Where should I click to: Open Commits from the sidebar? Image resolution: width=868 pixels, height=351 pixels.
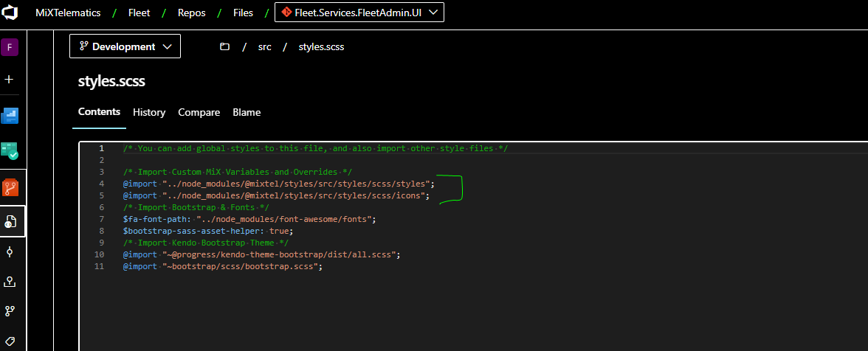(x=10, y=251)
